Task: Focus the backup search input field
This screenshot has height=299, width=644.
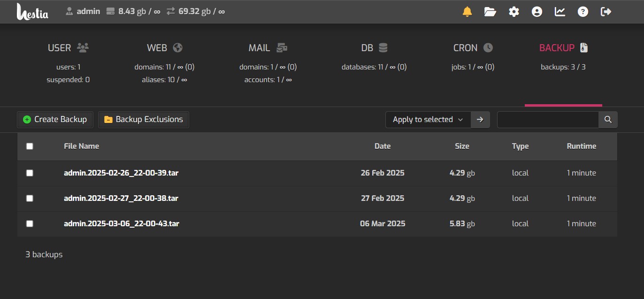Action: click(x=547, y=120)
